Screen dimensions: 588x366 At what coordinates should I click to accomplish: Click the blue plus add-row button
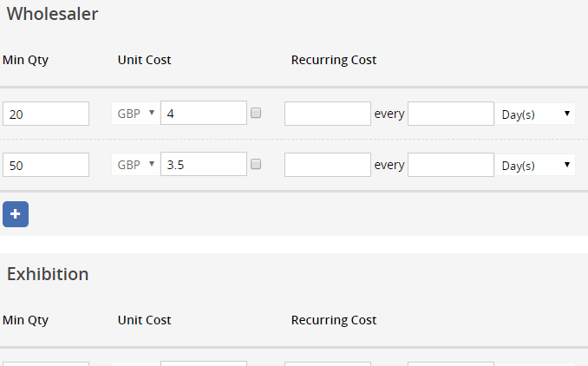(x=16, y=214)
